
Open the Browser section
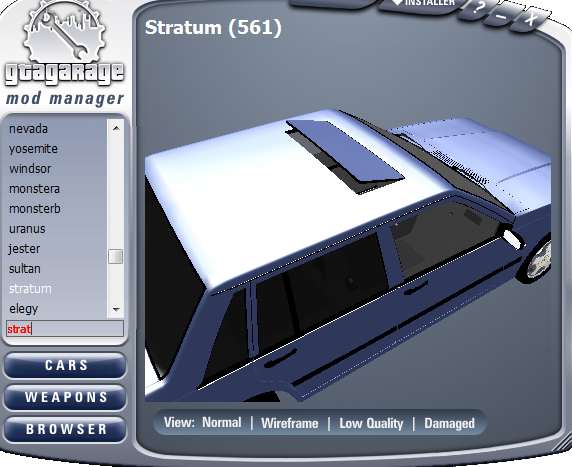click(x=65, y=429)
